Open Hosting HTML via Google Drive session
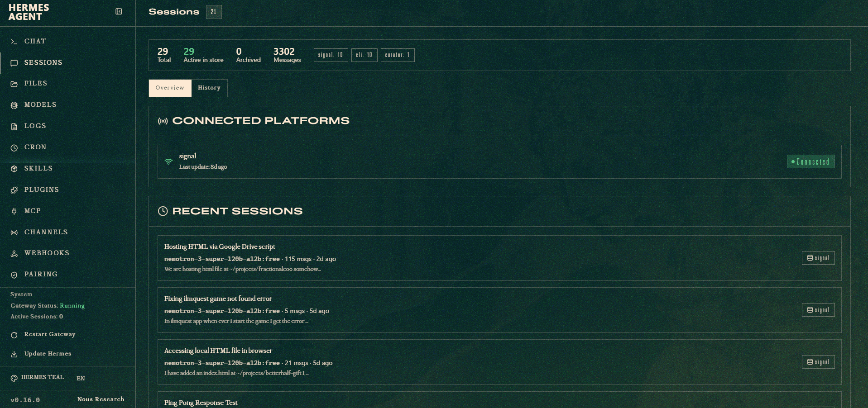The height and width of the screenshot is (408, 868). (499, 258)
